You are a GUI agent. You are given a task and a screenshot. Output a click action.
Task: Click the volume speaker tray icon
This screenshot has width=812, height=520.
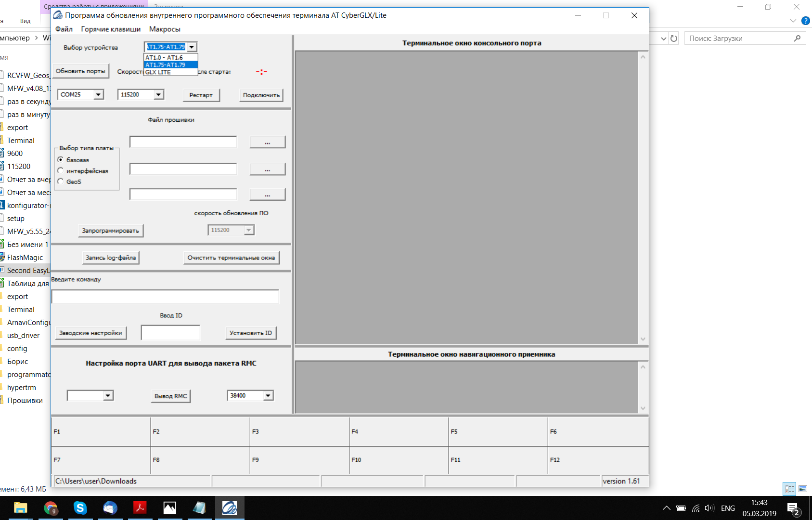(x=709, y=508)
